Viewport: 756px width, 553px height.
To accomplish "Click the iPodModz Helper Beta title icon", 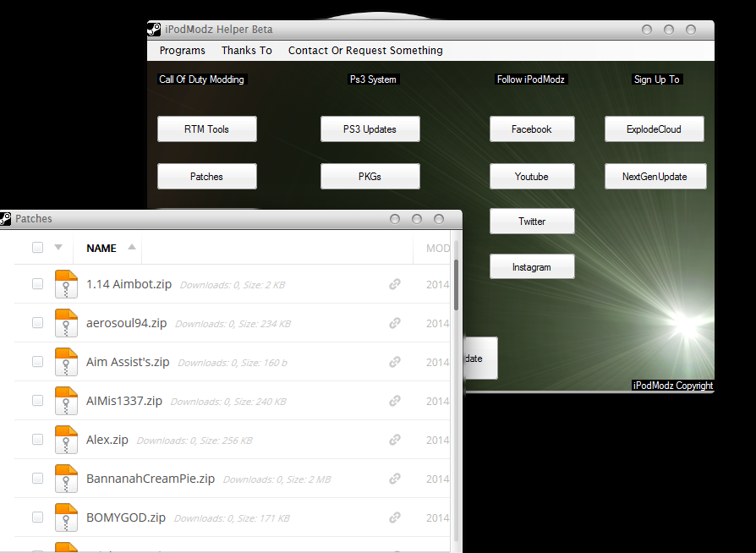I will coord(154,30).
